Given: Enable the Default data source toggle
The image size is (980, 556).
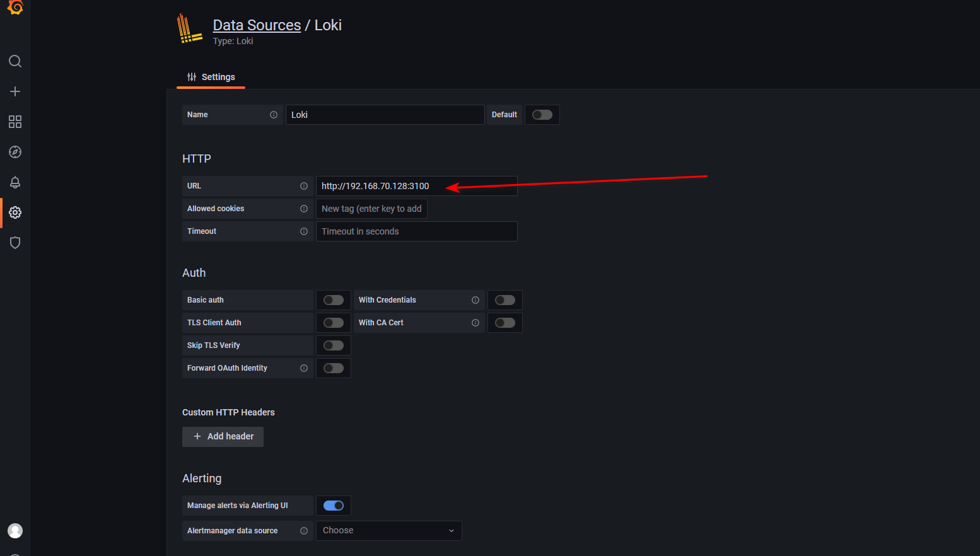Looking at the screenshot, I should [542, 115].
